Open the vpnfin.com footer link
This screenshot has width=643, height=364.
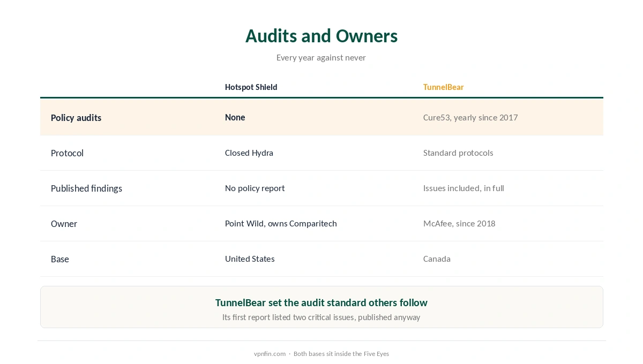(270, 354)
